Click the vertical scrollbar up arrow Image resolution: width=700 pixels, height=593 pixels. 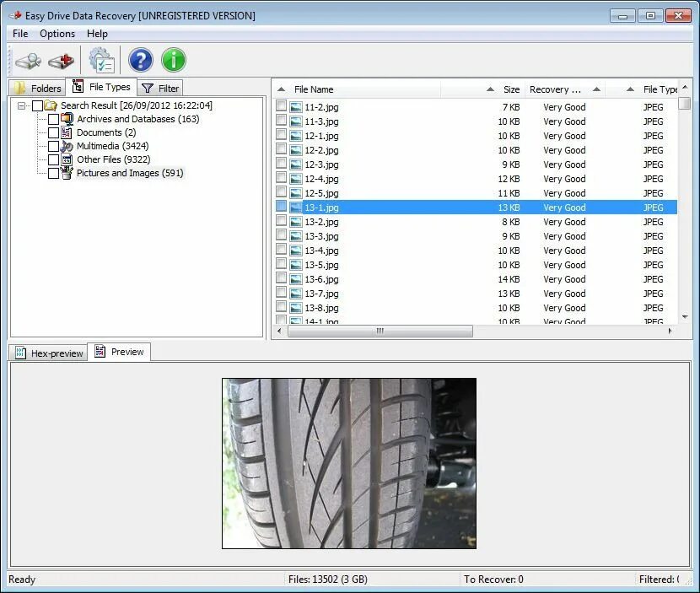[x=686, y=87]
